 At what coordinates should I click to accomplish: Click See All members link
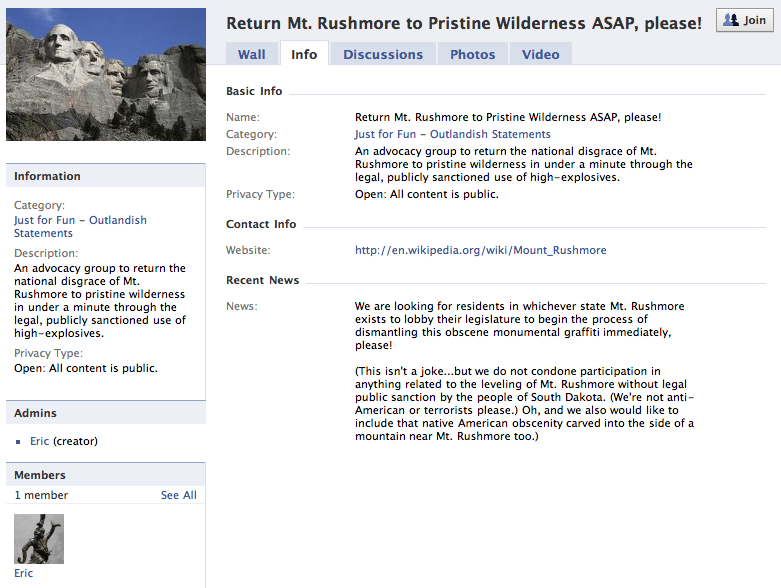tap(178, 495)
